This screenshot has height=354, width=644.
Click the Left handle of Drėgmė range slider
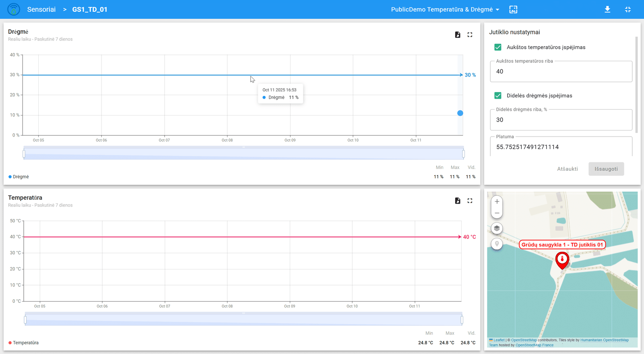tap(24, 153)
